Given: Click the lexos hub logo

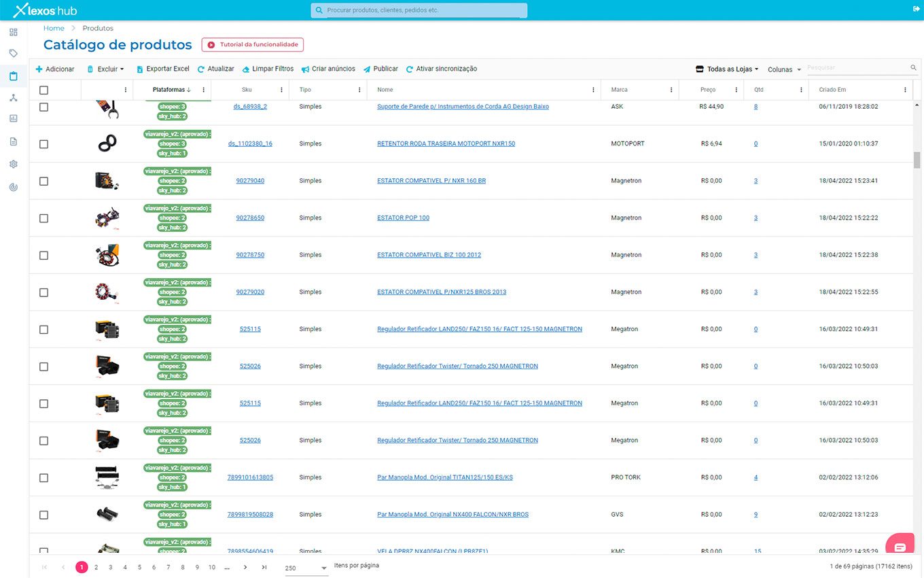Looking at the screenshot, I should click(45, 10).
